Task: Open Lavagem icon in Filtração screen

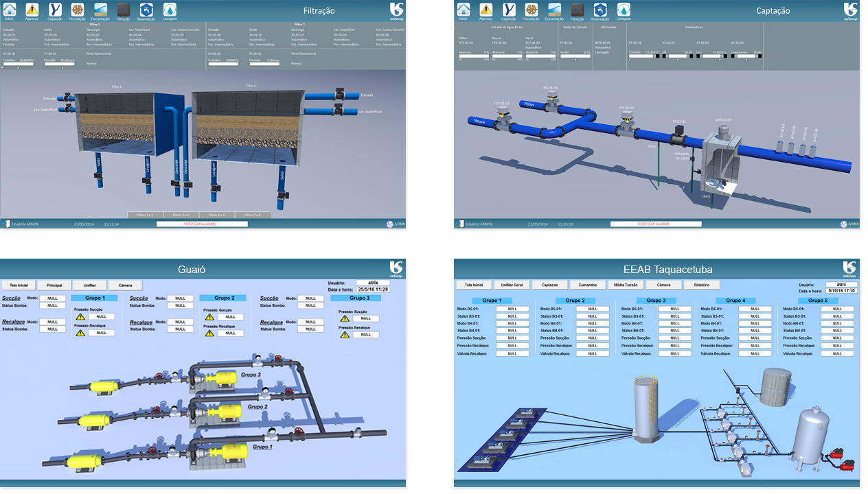Action: click(x=170, y=10)
